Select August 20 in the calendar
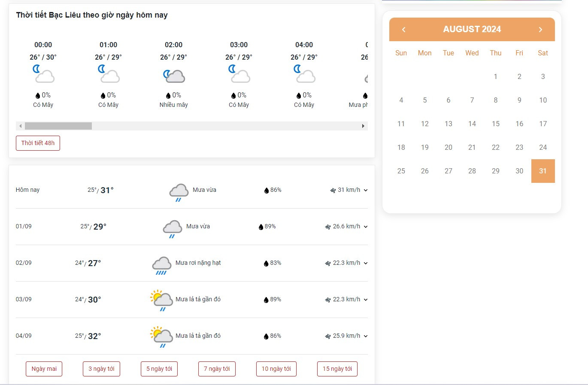This screenshot has width=588, height=385. tap(449, 147)
